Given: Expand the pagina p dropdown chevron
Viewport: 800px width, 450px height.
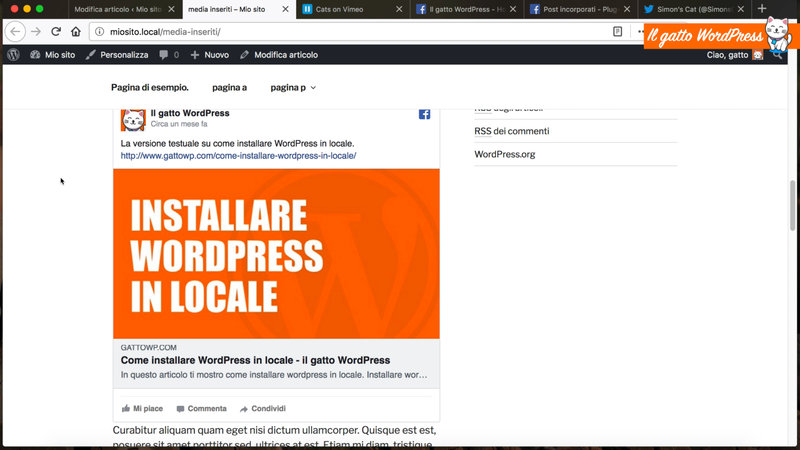Looking at the screenshot, I should point(313,88).
